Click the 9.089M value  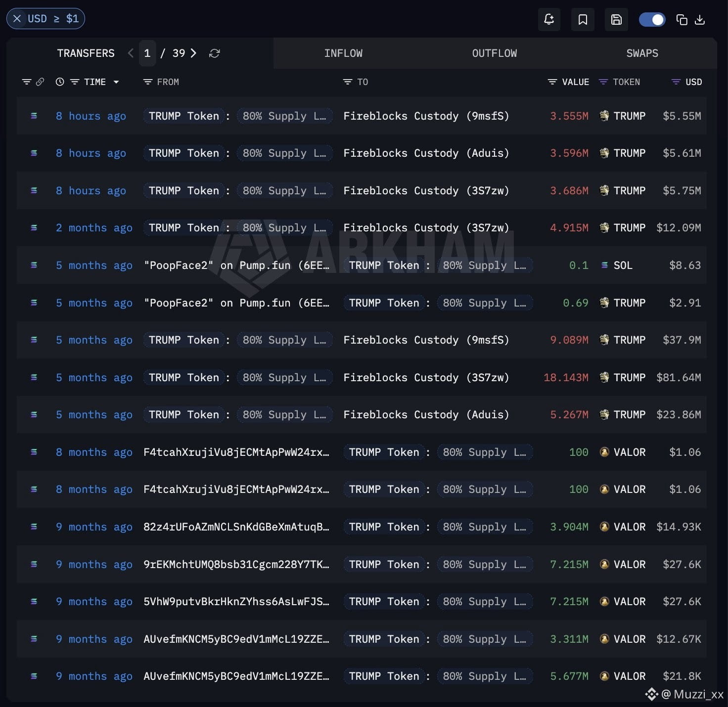(569, 340)
